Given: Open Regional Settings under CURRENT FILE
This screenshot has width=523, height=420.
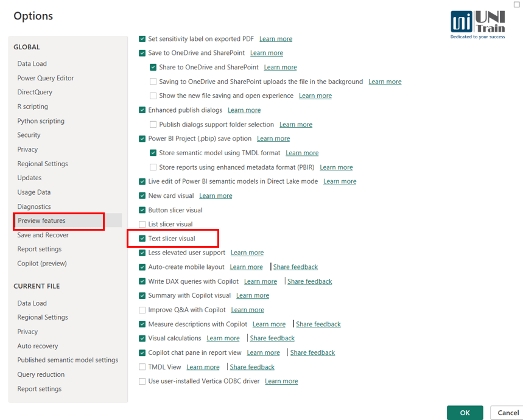Looking at the screenshot, I should click(43, 317).
